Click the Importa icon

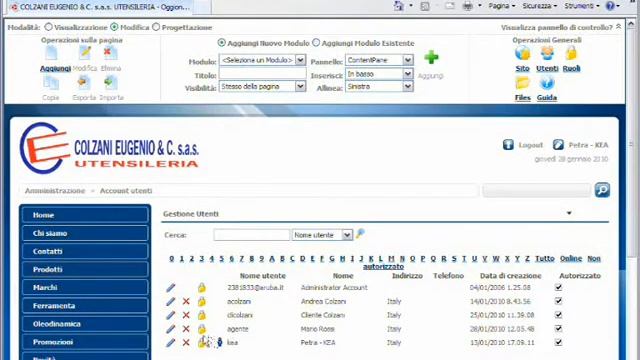pos(111,83)
